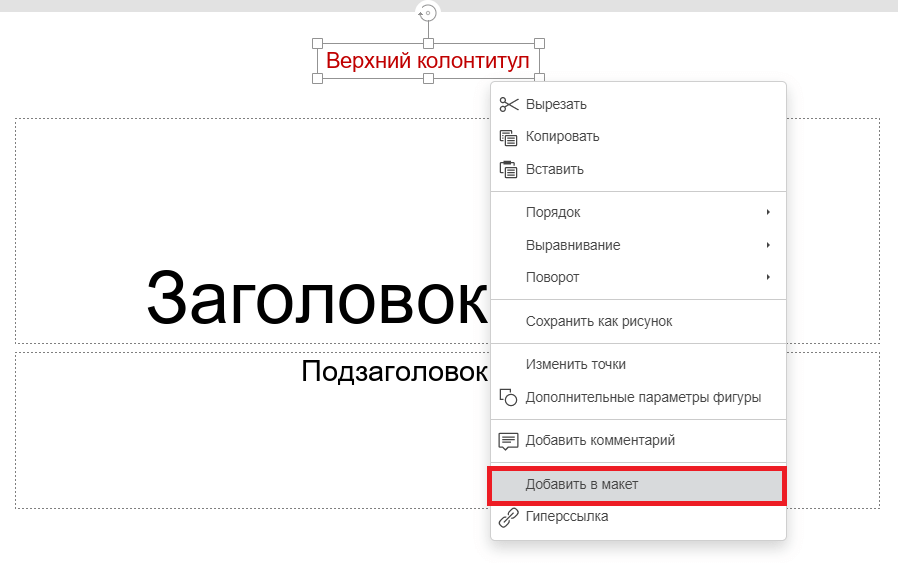Click the top-left resize handle of header box
Screen dimensions: 898x563
click(x=318, y=44)
